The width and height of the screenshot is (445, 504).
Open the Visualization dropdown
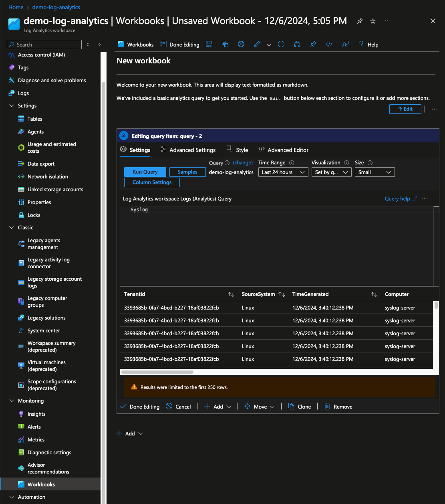pyautogui.click(x=331, y=172)
